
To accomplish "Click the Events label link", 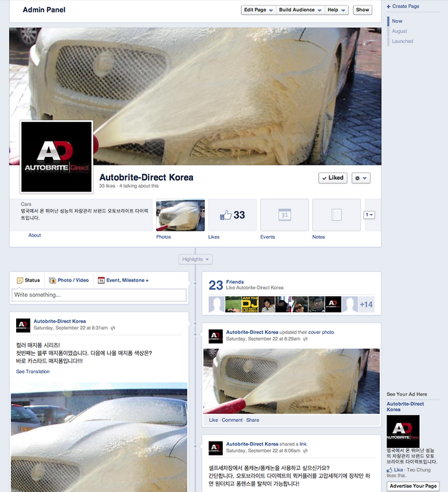I will [x=268, y=237].
